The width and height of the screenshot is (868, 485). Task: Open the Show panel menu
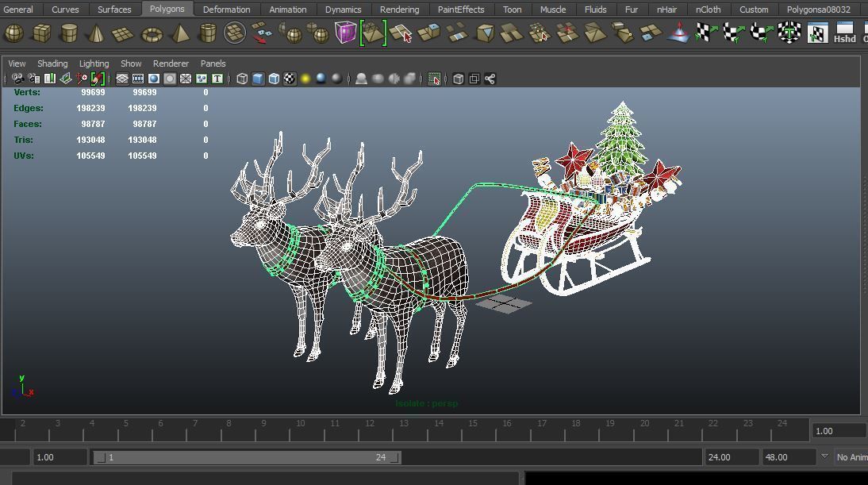click(x=131, y=64)
